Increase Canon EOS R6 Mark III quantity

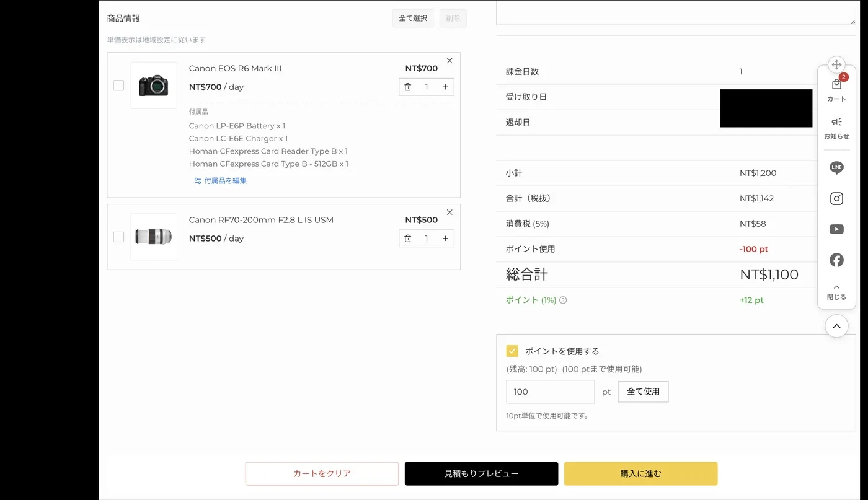pos(445,87)
